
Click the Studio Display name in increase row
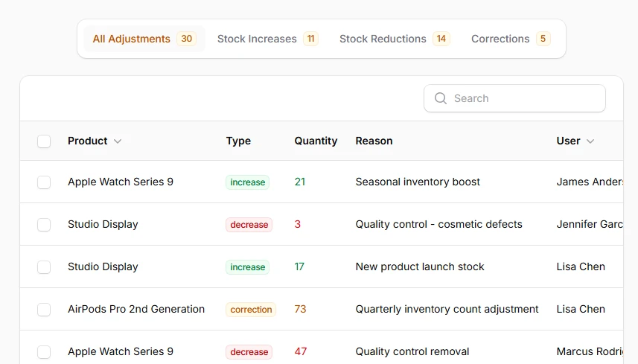tap(103, 266)
